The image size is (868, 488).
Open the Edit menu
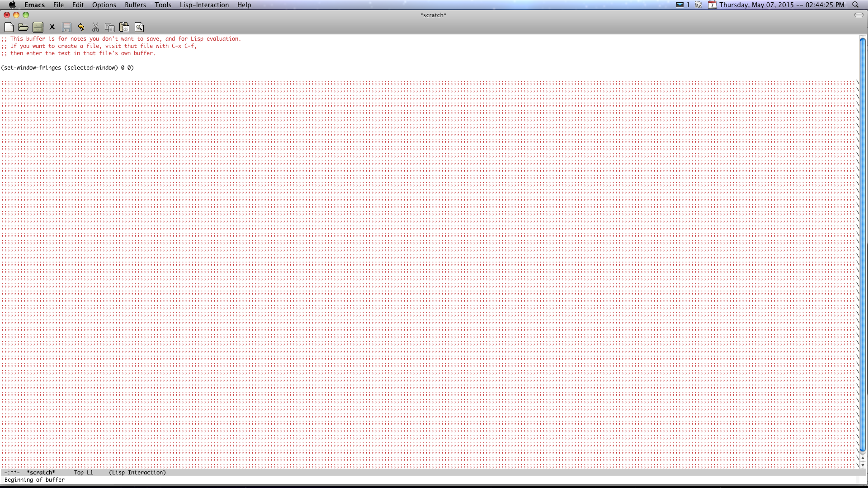pos(78,5)
